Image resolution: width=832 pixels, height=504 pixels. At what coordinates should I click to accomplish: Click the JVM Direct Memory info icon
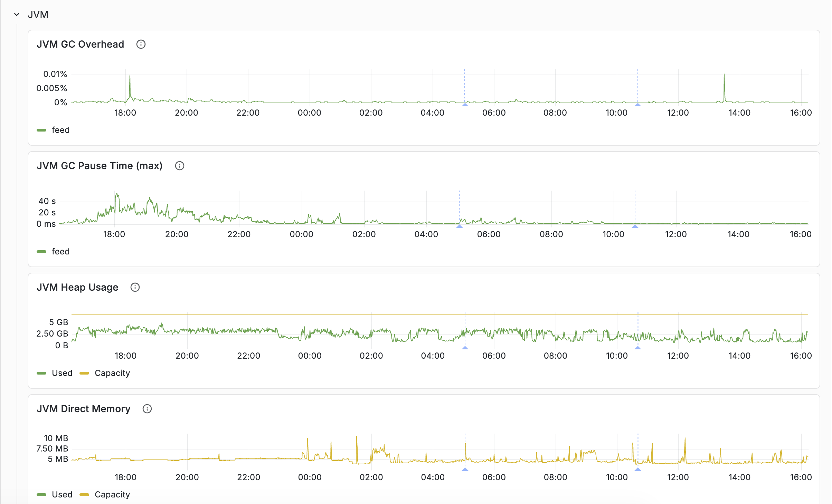tap(147, 409)
